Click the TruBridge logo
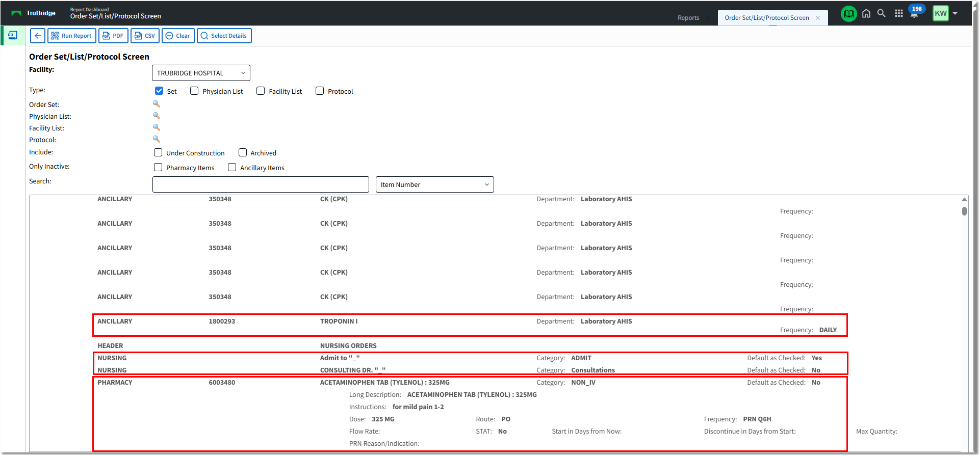980x456 pixels. (34, 13)
